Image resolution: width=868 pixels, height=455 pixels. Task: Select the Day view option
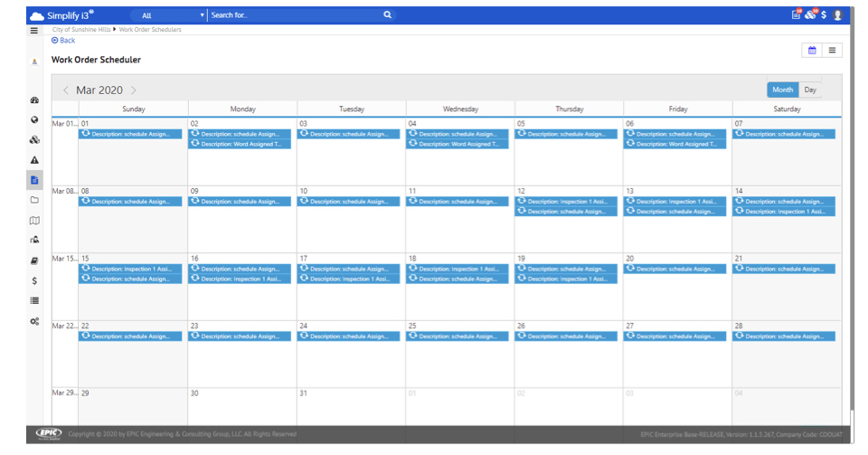click(x=810, y=90)
